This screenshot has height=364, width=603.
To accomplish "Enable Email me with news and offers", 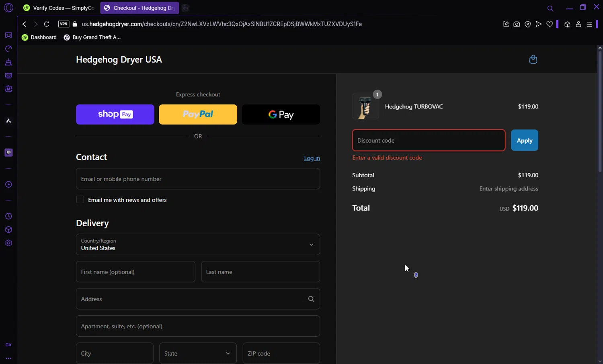I will click(80, 200).
